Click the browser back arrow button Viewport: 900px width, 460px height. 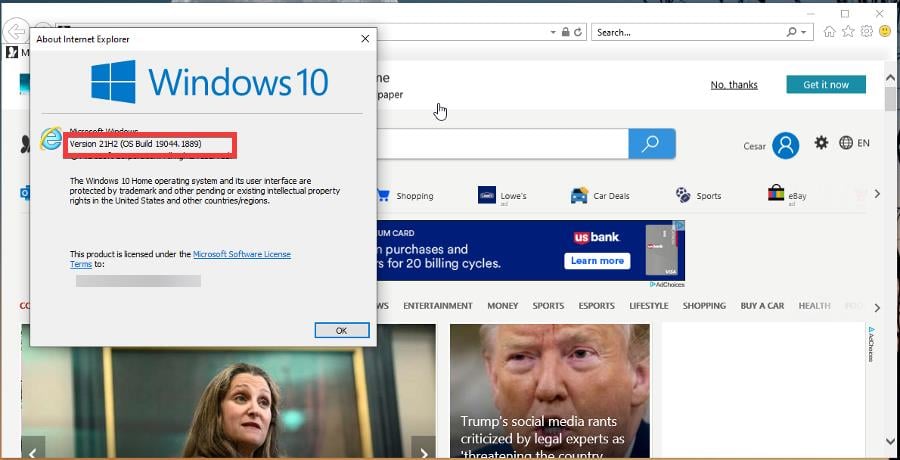pyautogui.click(x=16, y=32)
